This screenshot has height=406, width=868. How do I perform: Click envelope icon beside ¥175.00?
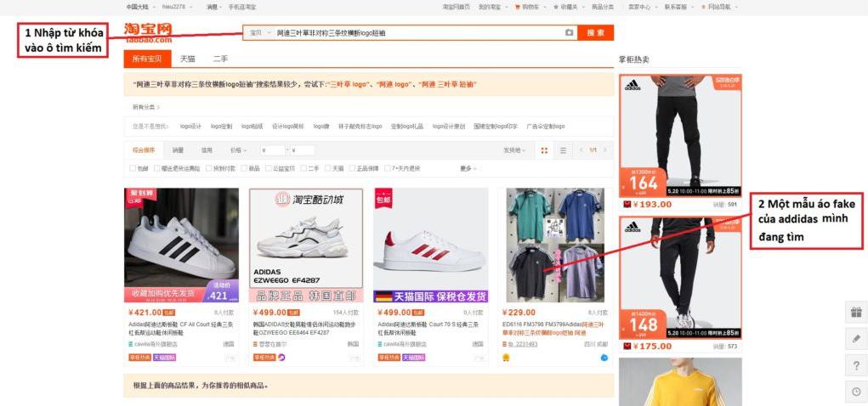click(627, 347)
